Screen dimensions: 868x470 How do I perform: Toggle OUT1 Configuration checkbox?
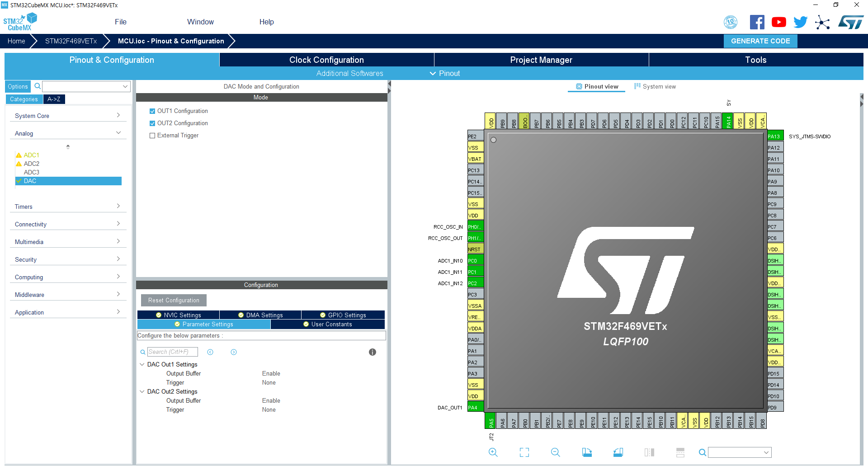tap(152, 111)
